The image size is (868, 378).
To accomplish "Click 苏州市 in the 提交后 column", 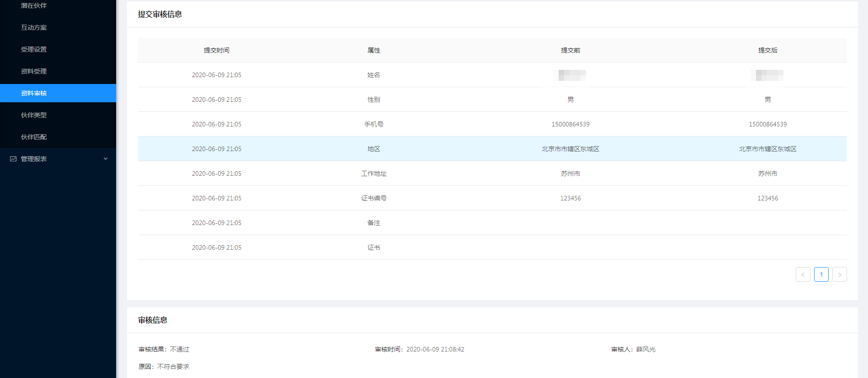I will (768, 173).
